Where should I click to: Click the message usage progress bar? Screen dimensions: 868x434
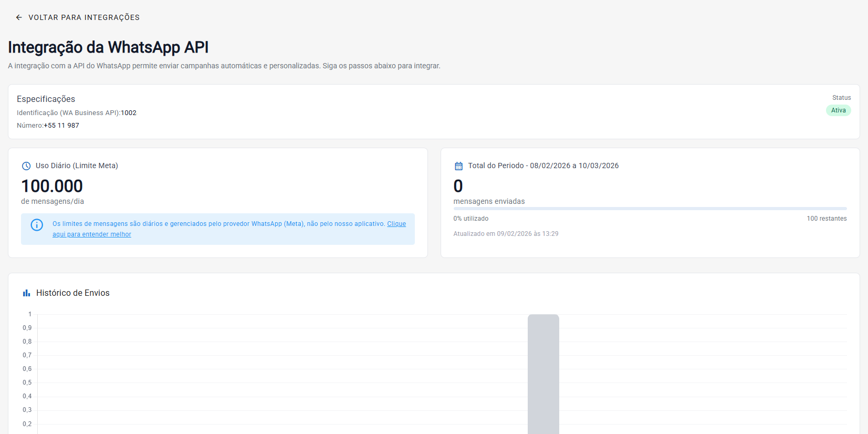click(650, 209)
